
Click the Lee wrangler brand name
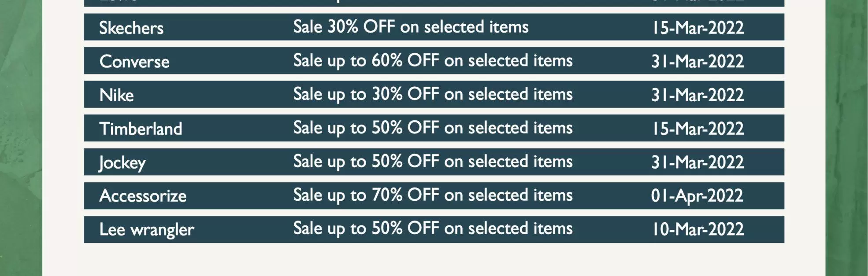pos(147,229)
